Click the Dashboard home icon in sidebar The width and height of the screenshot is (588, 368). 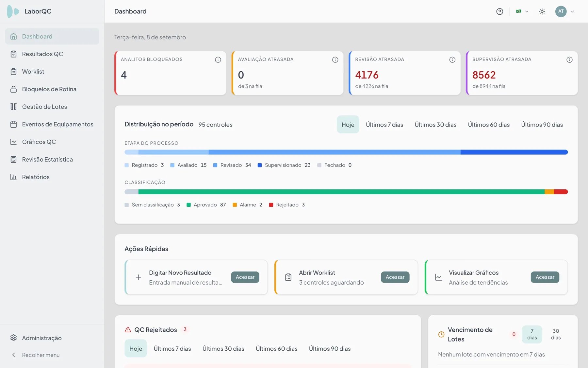pyautogui.click(x=13, y=36)
